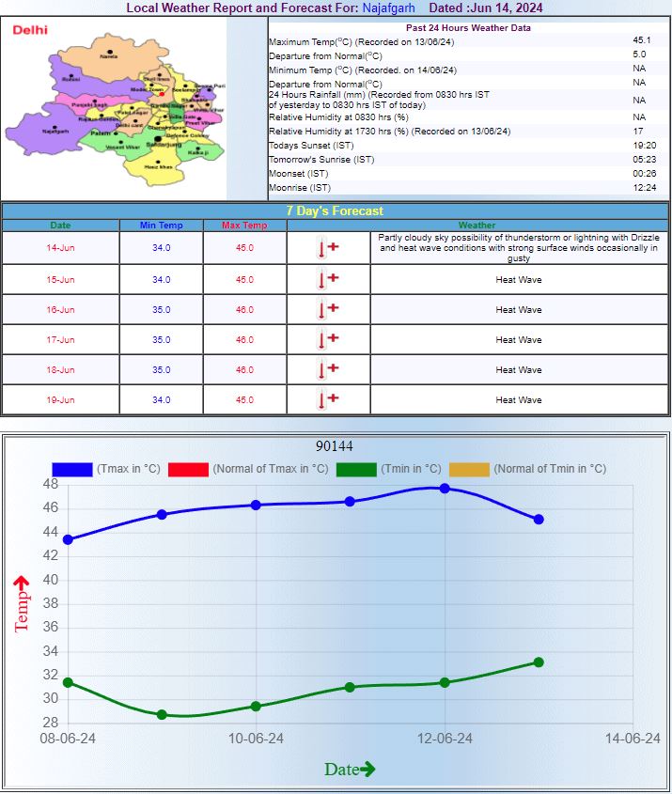The height and width of the screenshot is (794, 672).
Task: Toggle the green Tmin series in legend
Action: pyautogui.click(x=356, y=469)
